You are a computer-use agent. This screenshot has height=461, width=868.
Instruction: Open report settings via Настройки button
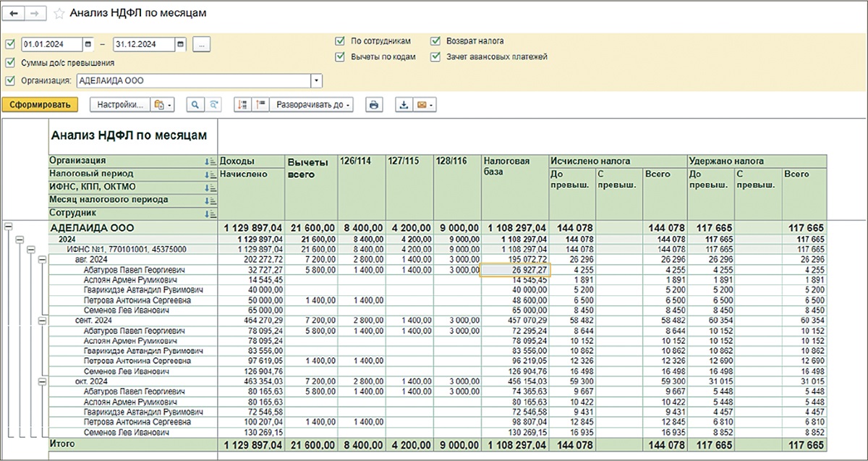(119, 105)
